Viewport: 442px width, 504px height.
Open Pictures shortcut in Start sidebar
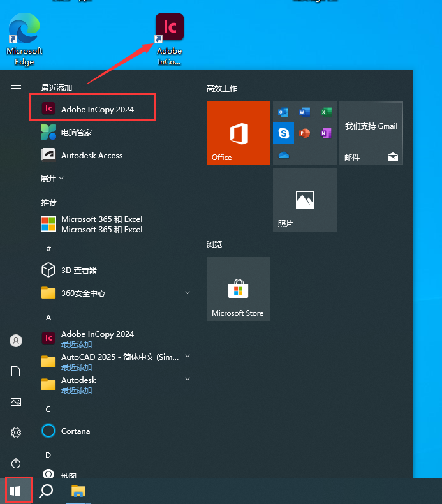(x=16, y=402)
